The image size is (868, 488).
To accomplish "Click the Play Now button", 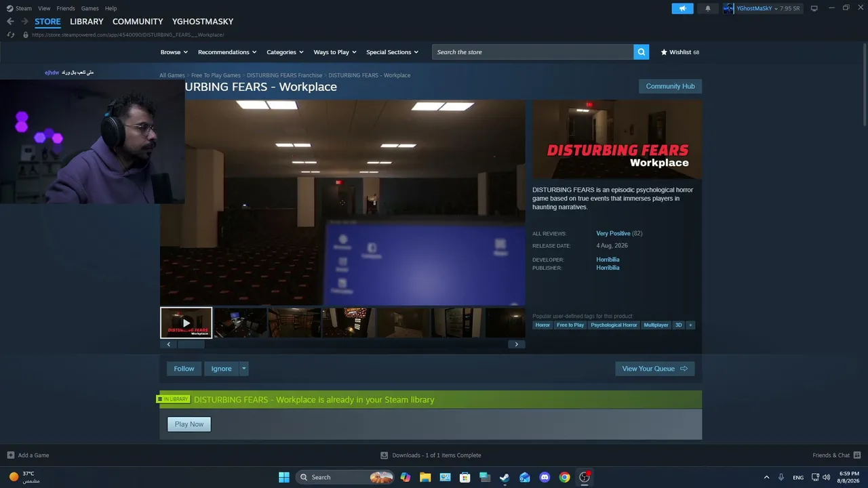I will point(189,424).
